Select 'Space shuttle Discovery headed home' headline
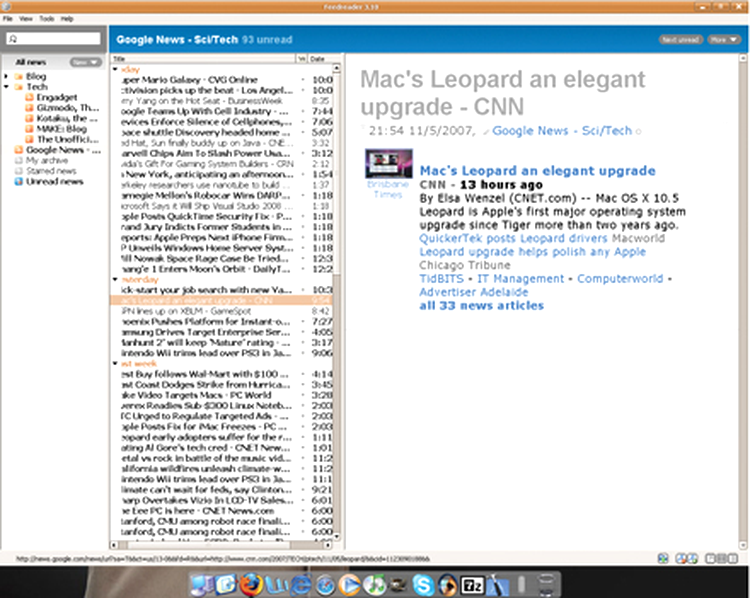This screenshot has height=598, width=750. tap(222, 133)
